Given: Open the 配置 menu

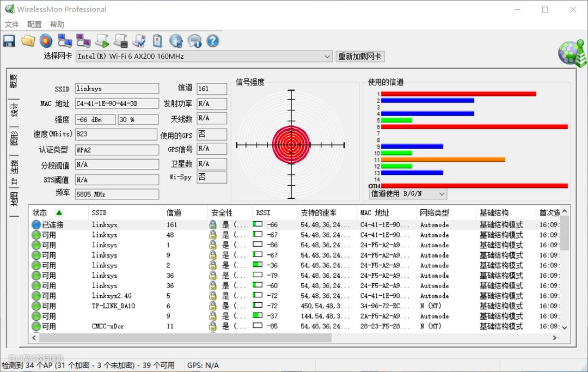Looking at the screenshot, I should (34, 25).
